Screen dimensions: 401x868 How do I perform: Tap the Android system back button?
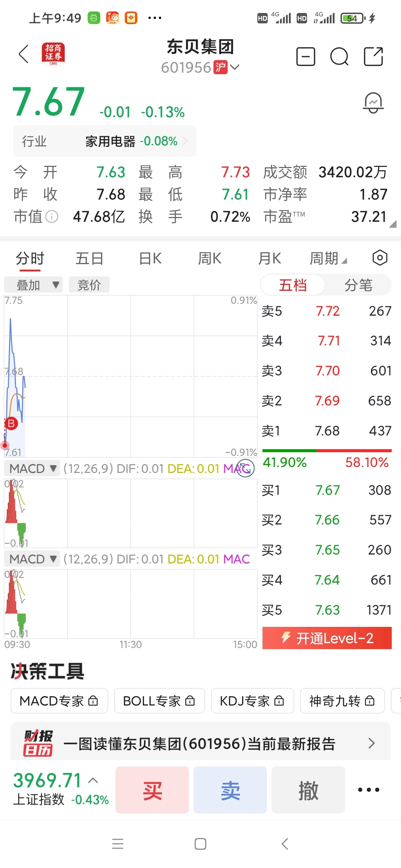(285, 844)
